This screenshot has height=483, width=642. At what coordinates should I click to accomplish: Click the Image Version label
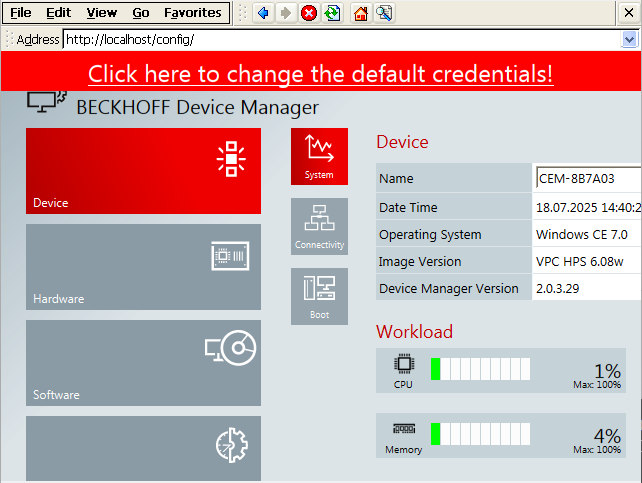point(420,262)
